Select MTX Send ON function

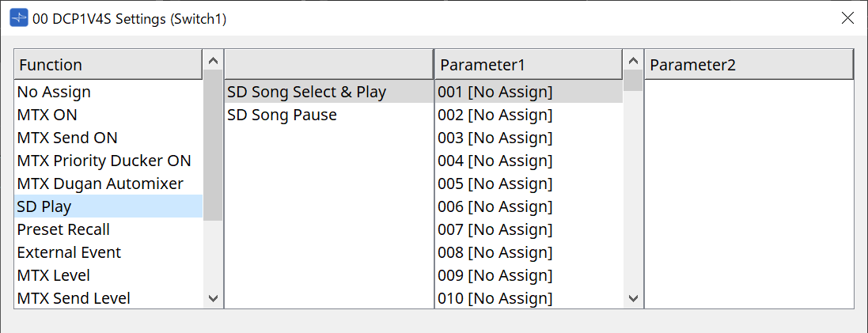[x=67, y=138]
